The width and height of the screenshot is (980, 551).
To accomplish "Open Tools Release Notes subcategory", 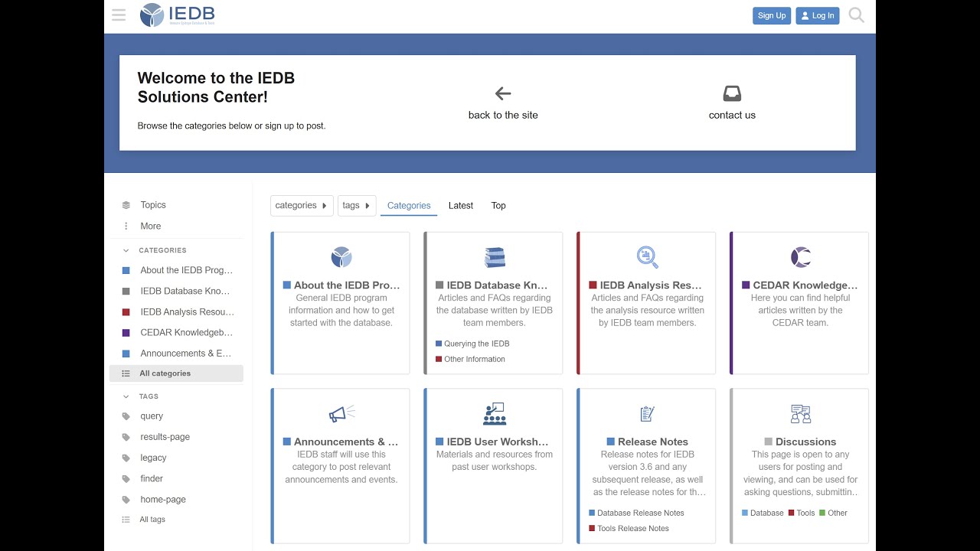I will [x=629, y=528].
